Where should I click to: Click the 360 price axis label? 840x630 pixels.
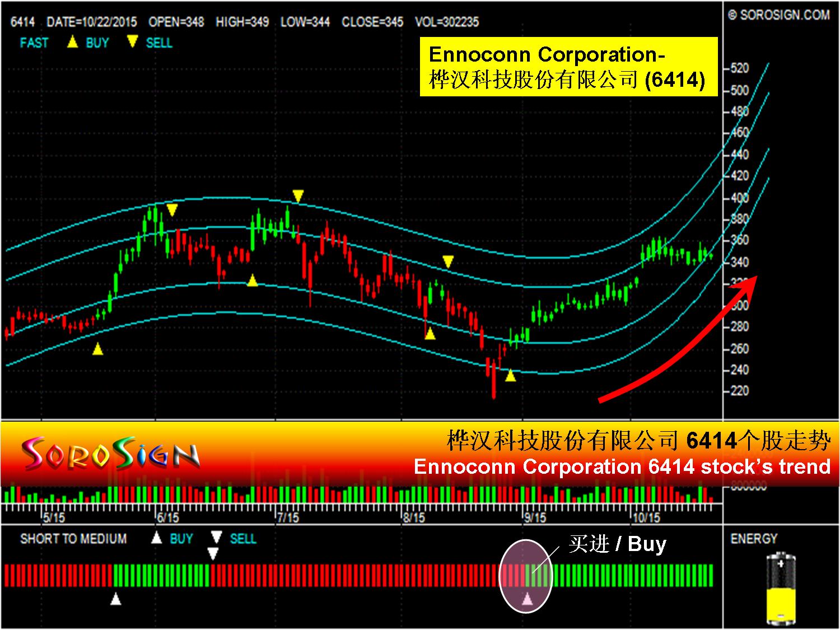740,240
